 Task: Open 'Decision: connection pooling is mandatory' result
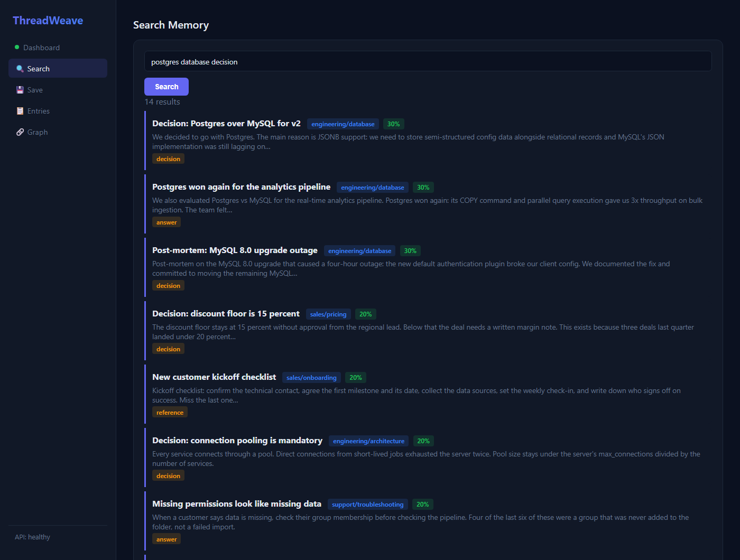click(x=237, y=441)
